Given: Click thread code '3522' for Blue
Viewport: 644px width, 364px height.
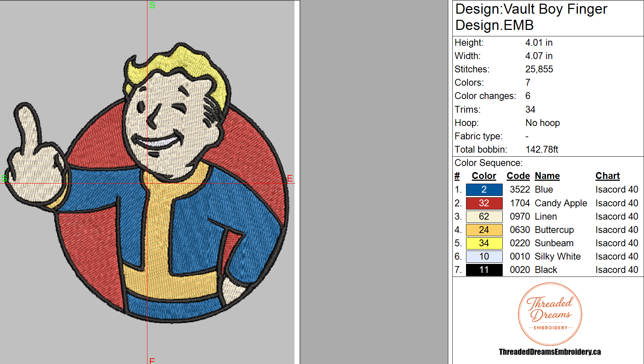Looking at the screenshot, I should tap(520, 189).
